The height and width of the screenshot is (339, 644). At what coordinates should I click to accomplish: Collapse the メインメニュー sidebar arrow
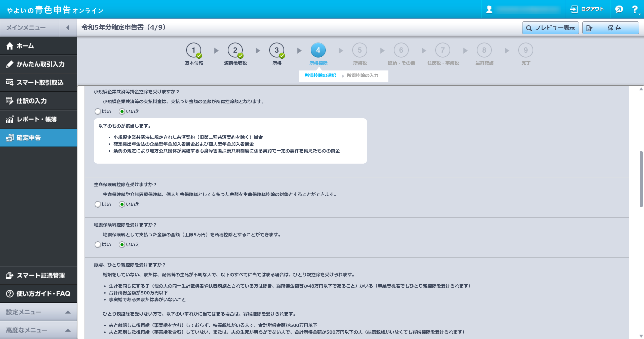68,28
